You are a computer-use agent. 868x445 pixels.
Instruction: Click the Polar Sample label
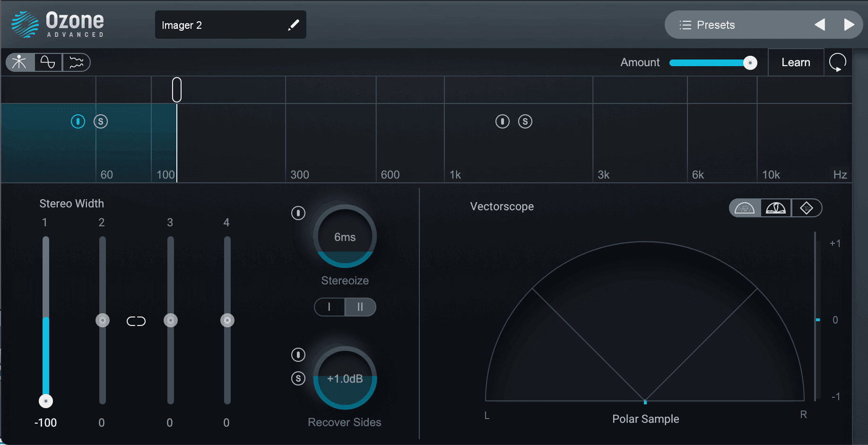[x=646, y=419]
